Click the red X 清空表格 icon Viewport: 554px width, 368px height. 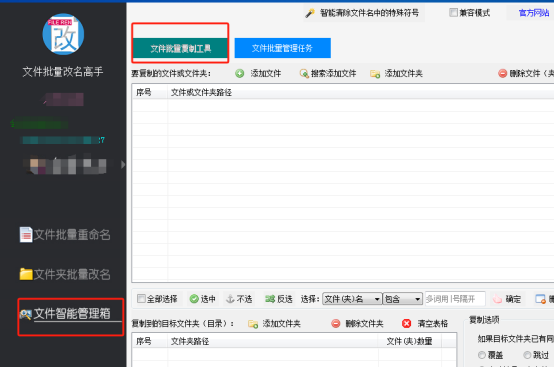point(407,324)
